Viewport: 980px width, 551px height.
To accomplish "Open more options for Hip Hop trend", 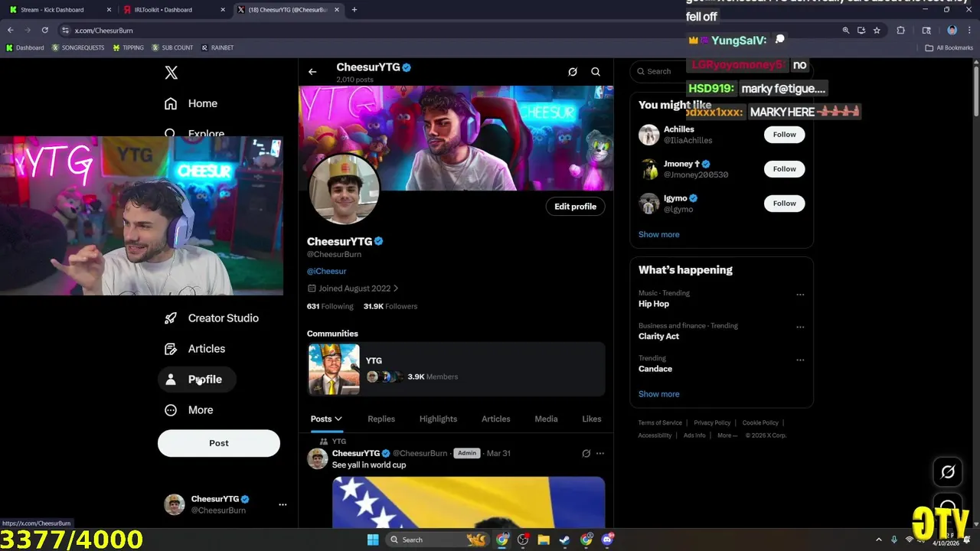I will (x=800, y=295).
